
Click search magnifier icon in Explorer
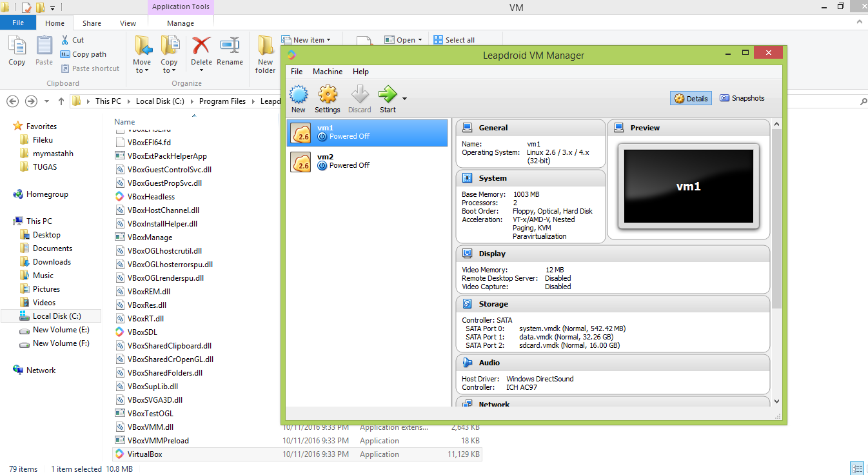[x=862, y=101]
